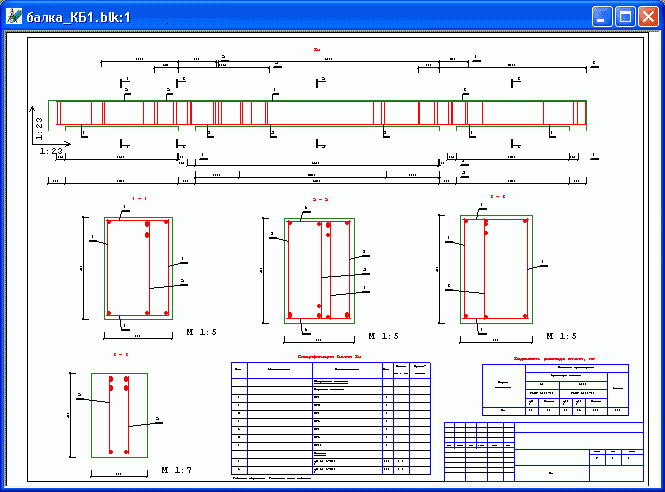This screenshot has width=665, height=492.
Task: Click the steel consumption table at right
Action: [x=555, y=389]
